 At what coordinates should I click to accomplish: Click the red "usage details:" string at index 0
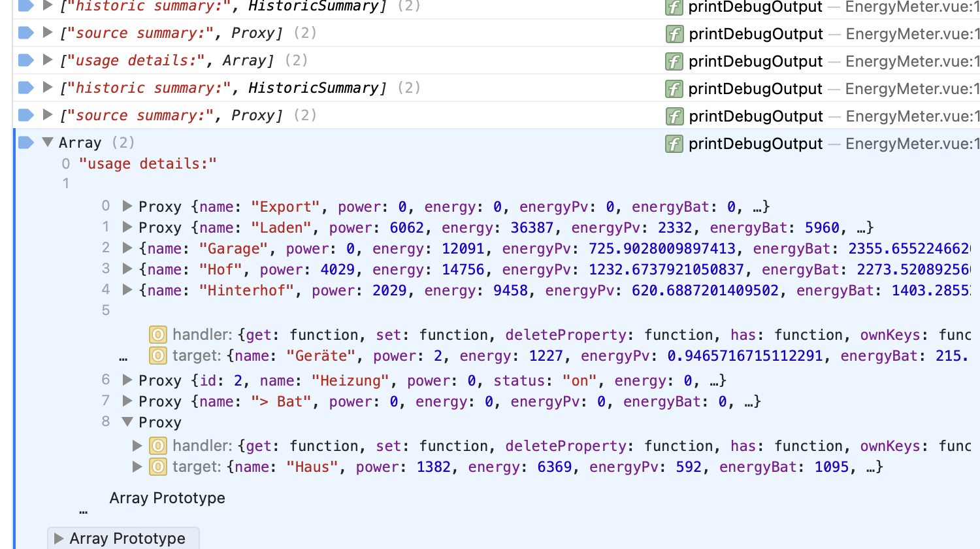(x=148, y=163)
